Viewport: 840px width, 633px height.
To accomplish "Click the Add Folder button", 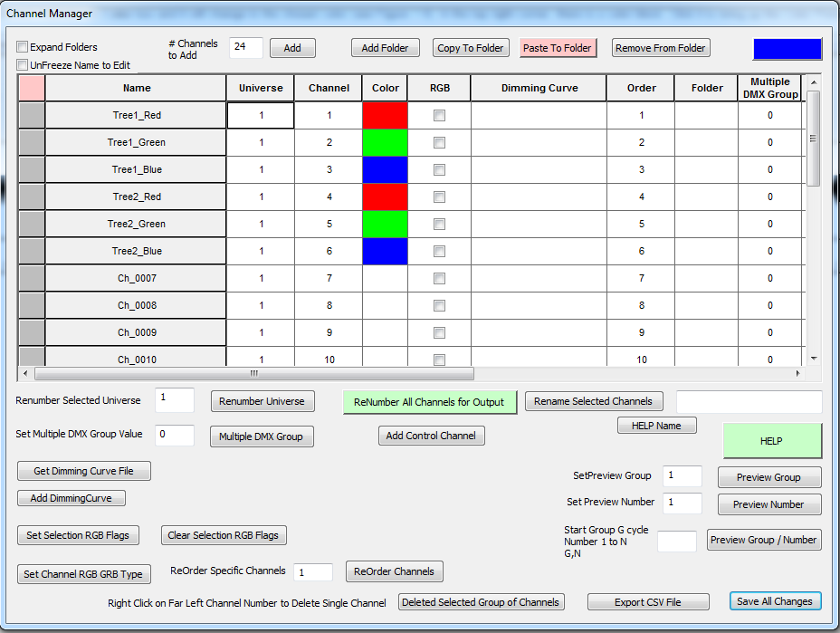I will click(x=386, y=48).
